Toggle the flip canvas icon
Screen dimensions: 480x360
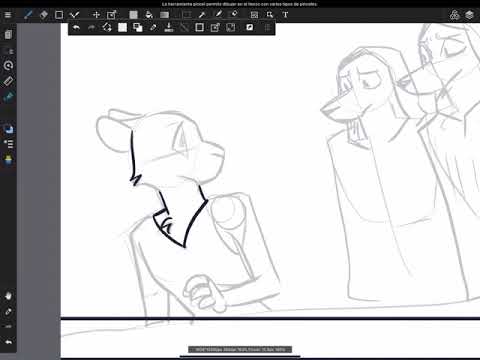[249, 27]
